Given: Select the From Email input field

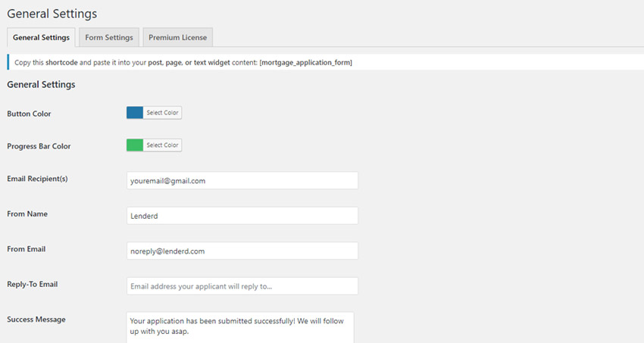Looking at the screenshot, I should 242,251.
